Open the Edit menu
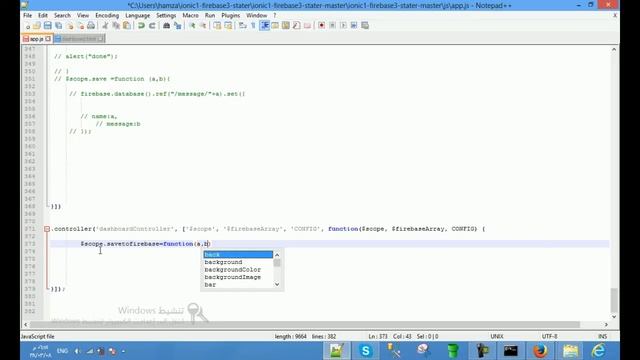The image size is (640, 360). point(43,16)
